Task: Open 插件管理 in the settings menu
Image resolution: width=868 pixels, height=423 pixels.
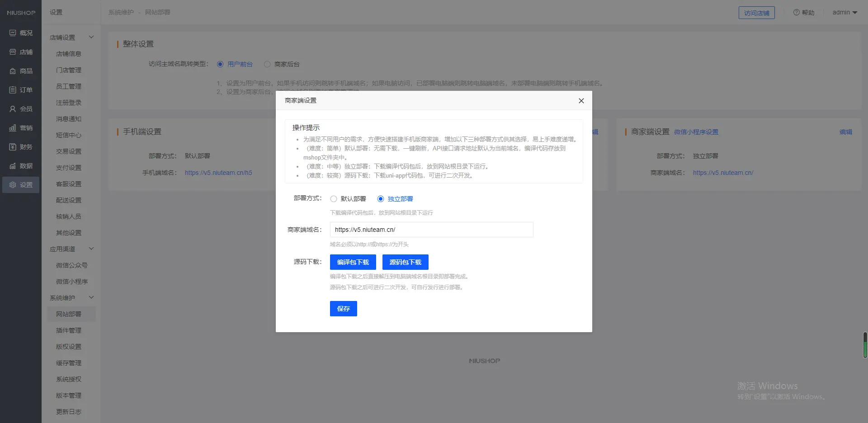Action: (69, 330)
